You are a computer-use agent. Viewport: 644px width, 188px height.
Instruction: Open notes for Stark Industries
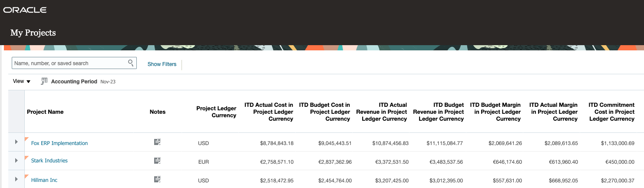click(157, 161)
